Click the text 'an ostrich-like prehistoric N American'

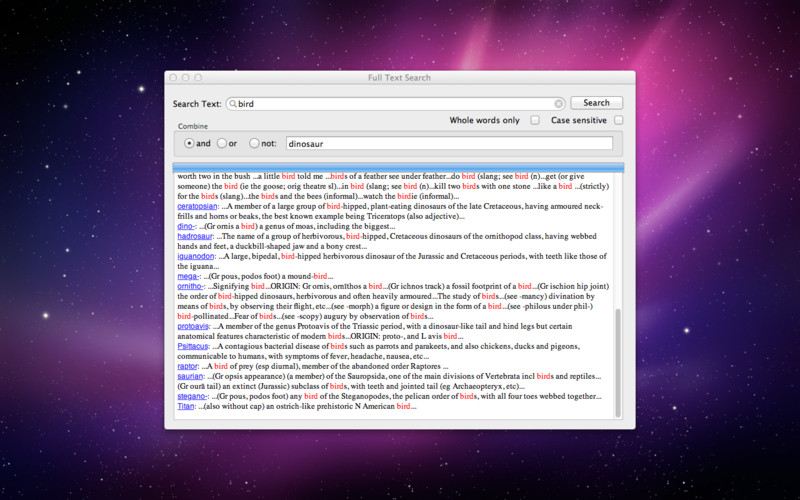click(330, 406)
